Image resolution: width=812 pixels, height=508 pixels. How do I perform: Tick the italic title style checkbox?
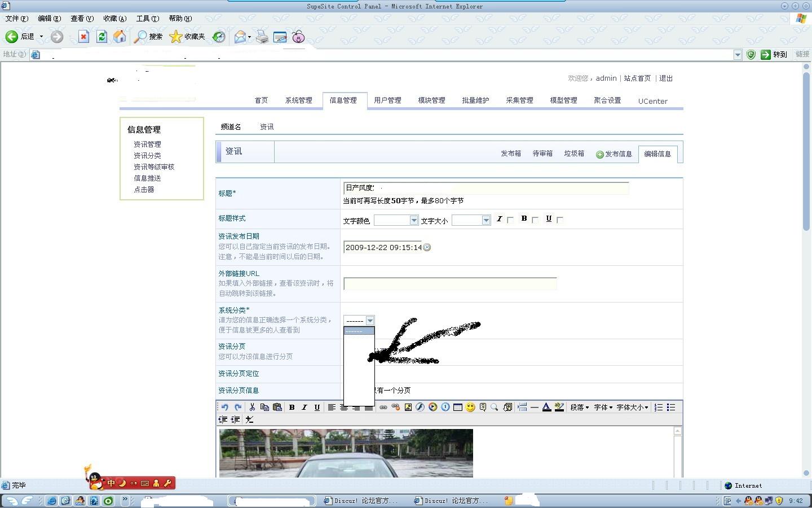510,220
